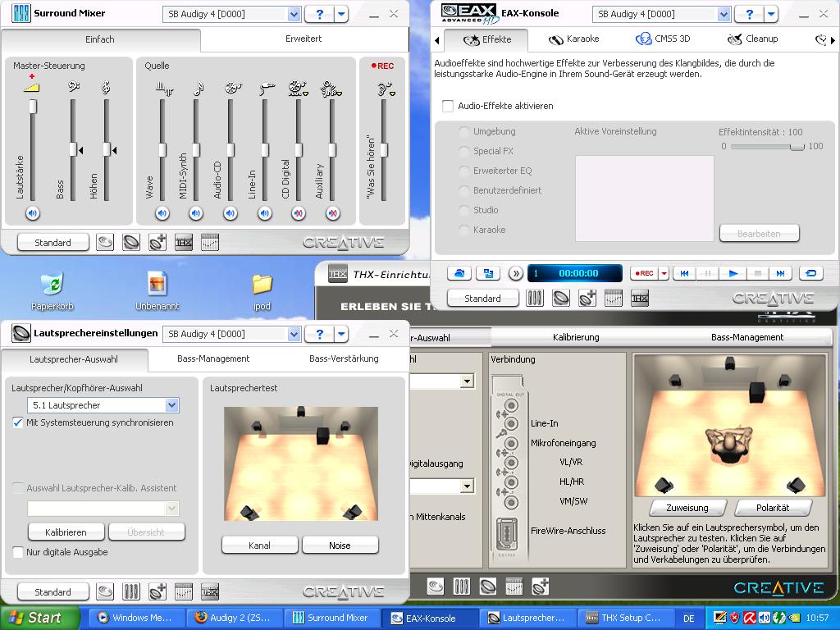Click the Kalibrieren button

pyautogui.click(x=66, y=532)
